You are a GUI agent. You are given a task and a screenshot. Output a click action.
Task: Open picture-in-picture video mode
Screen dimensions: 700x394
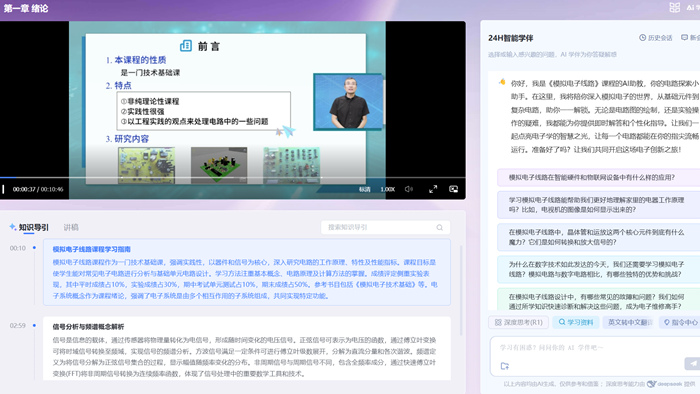point(453,189)
